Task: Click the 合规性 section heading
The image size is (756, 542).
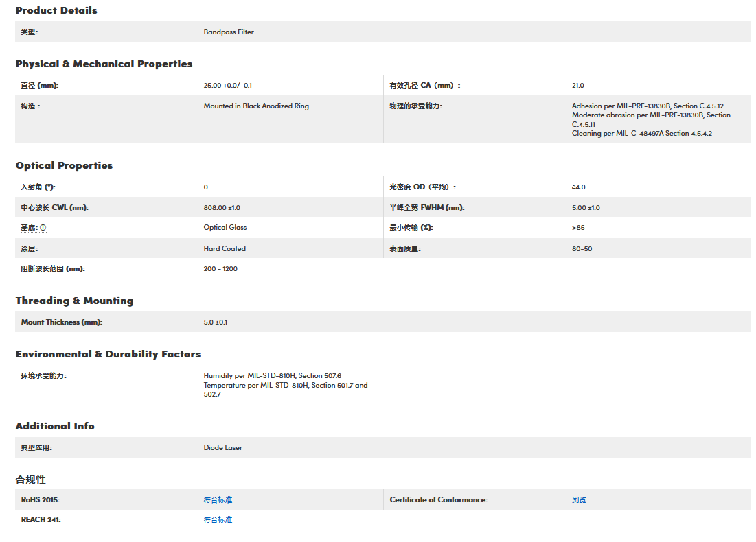Action: click(x=30, y=479)
